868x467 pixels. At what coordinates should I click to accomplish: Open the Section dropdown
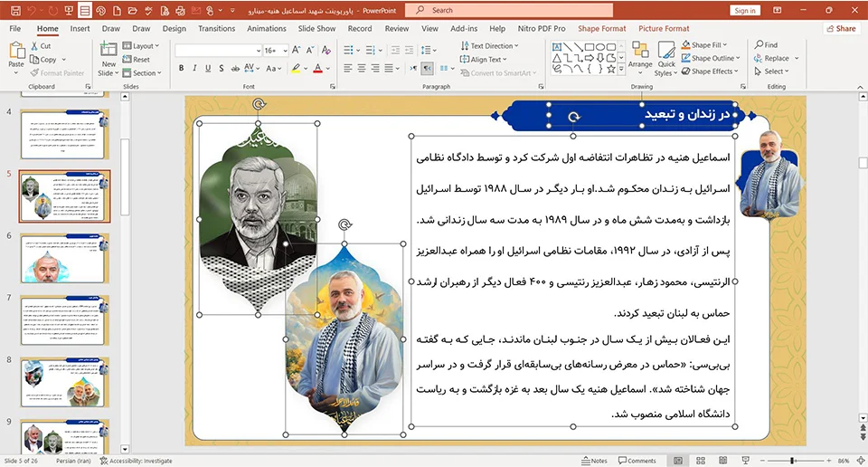click(x=142, y=72)
